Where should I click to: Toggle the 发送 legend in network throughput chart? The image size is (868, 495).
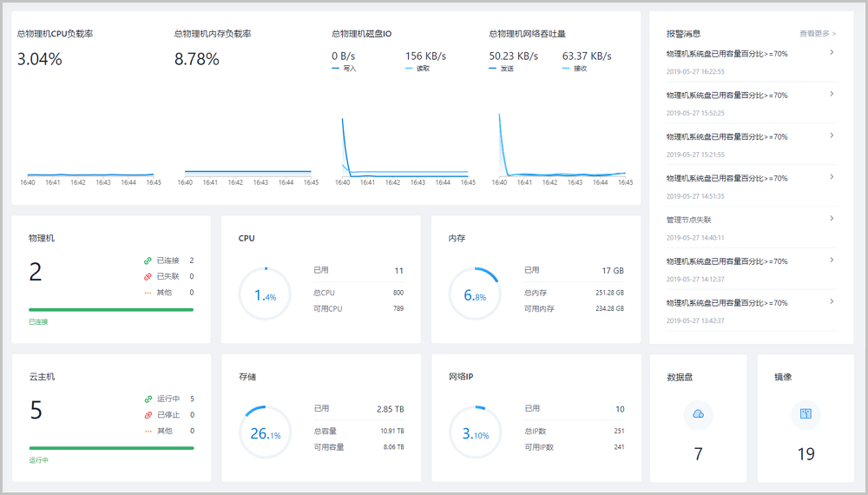pos(502,69)
